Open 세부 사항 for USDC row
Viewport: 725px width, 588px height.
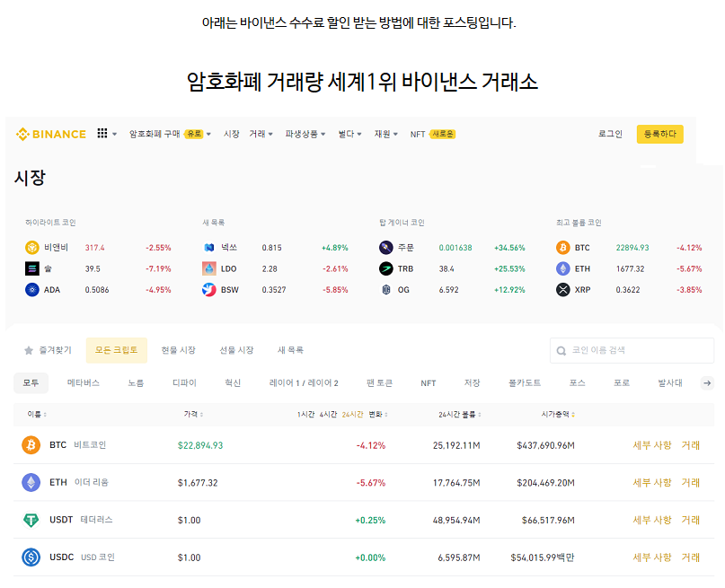[652, 557]
